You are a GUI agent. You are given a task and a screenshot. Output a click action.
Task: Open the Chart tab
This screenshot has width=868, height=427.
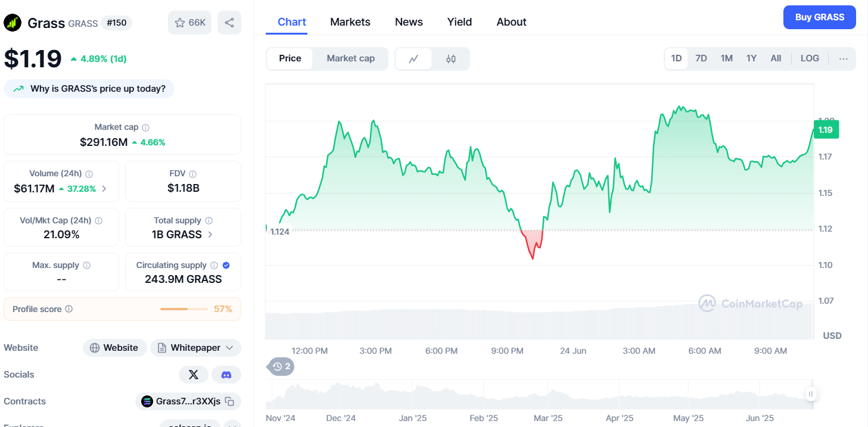click(x=292, y=22)
